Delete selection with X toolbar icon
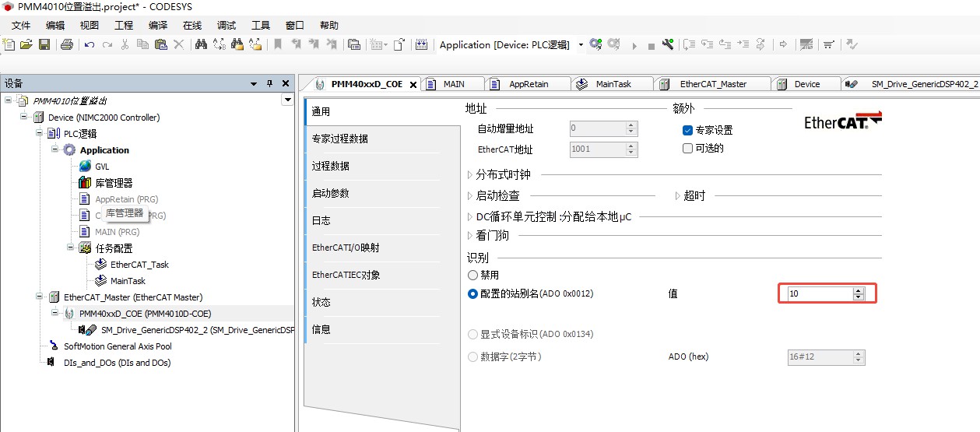Viewport: 980px width, 432px height. click(178, 44)
